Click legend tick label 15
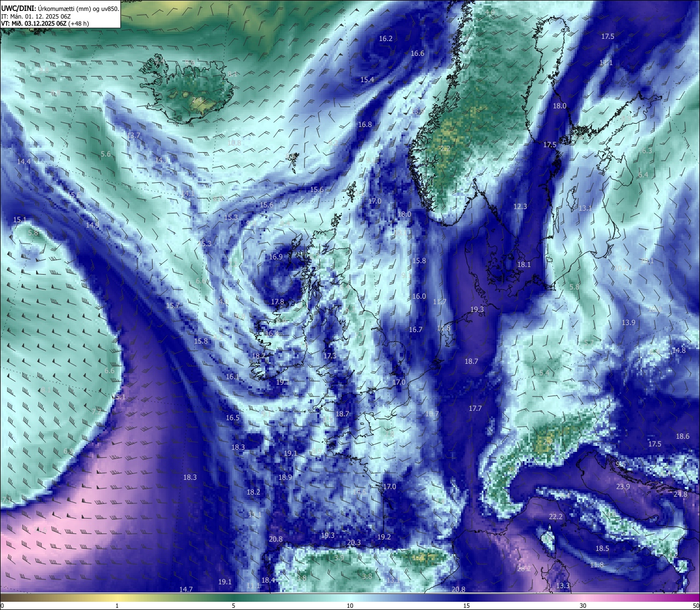 point(466,606)
